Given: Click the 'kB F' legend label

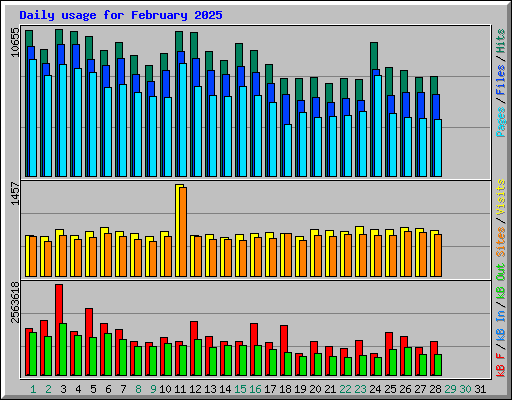Looking at the screenshot, I should pyautogui.click(x=501, y=365).
